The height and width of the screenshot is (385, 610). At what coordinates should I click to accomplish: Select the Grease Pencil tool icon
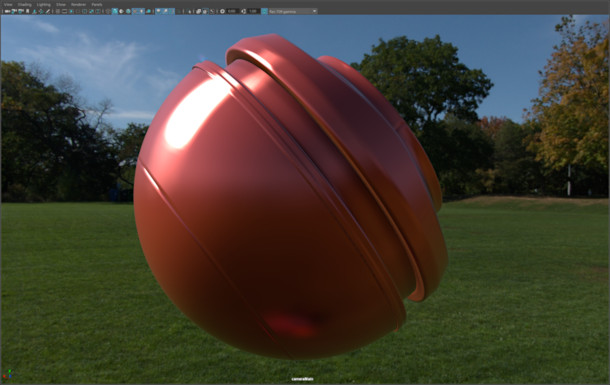(48, 11)
